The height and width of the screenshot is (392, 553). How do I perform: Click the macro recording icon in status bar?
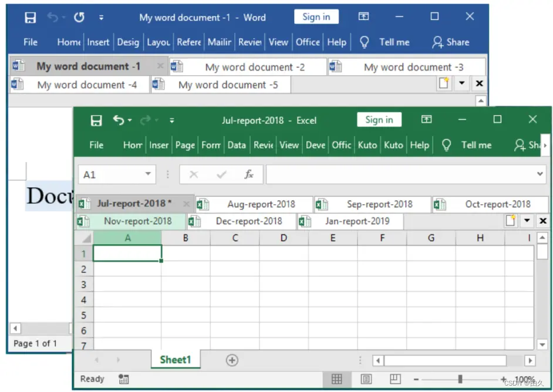click(x=123, y=379)
